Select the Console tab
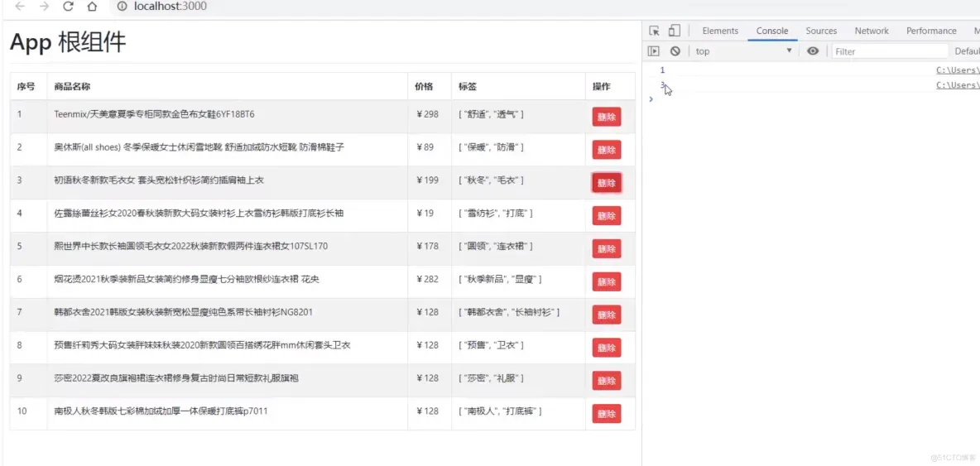 [x=772, y=31]
